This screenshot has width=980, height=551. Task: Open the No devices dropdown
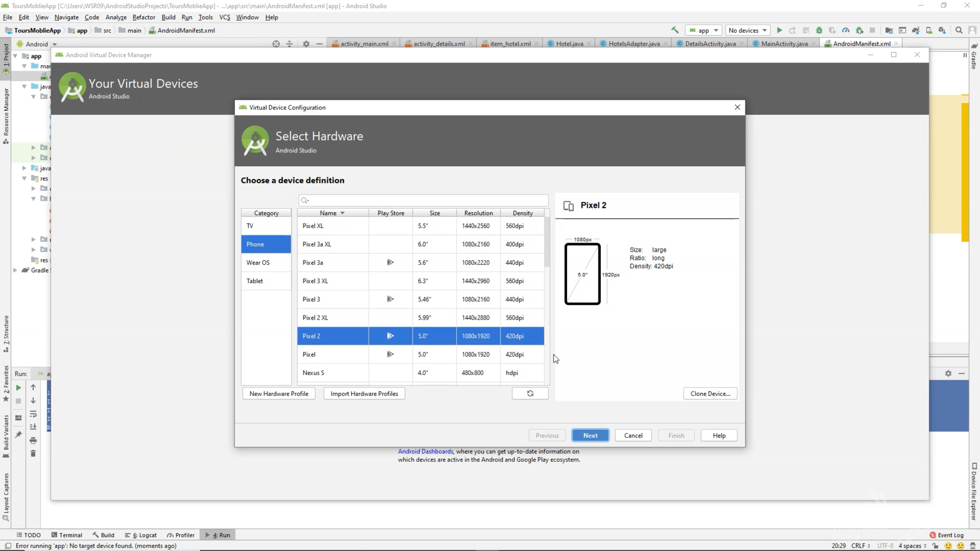(747, 30)
